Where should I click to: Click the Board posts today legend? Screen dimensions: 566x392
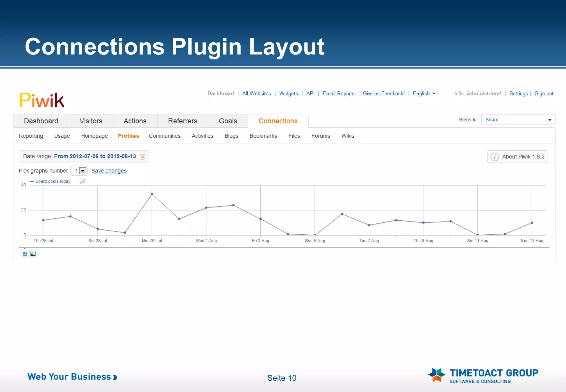tap(53, 181)
